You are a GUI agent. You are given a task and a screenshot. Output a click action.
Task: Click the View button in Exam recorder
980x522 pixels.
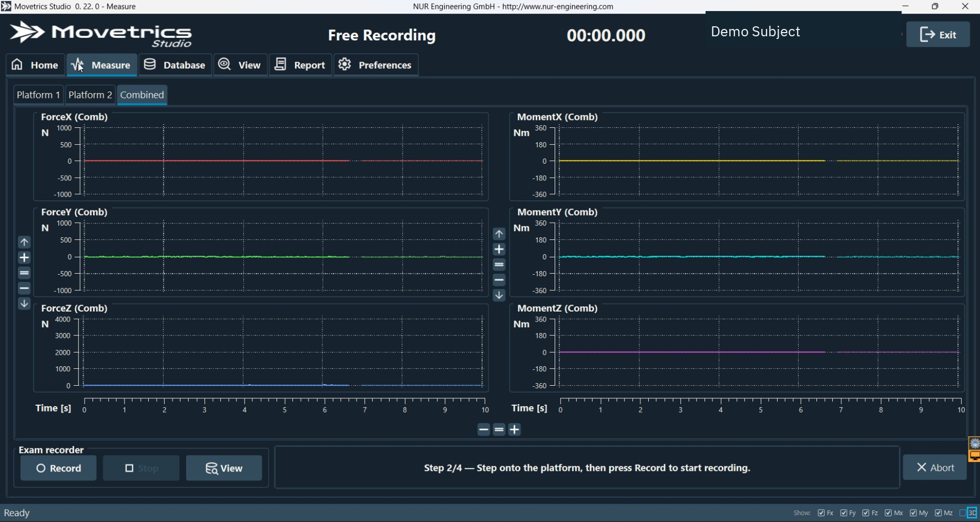(224, 468)
